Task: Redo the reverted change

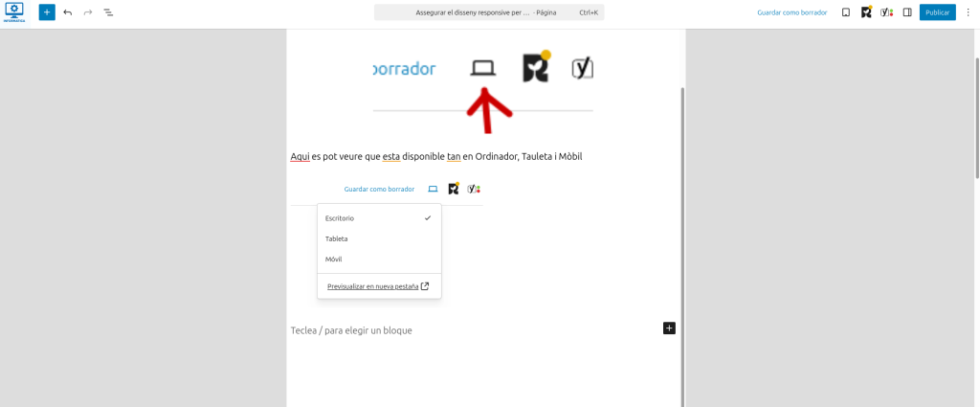Action: click(88, 12)
